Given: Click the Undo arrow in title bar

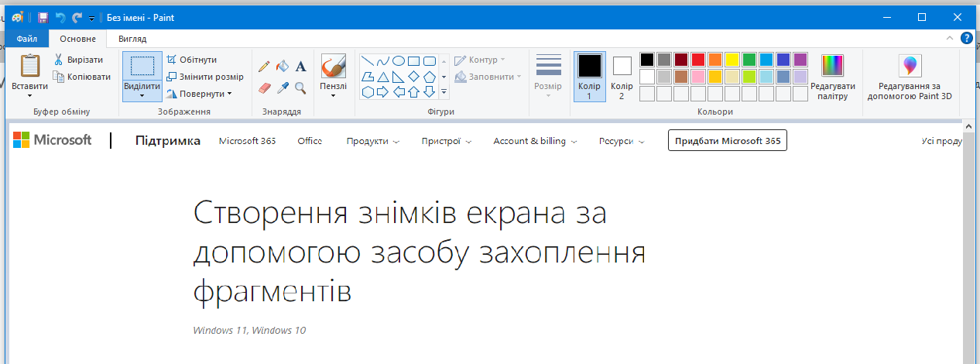Looking at the screenshot, I should click(x=60, y=17).
